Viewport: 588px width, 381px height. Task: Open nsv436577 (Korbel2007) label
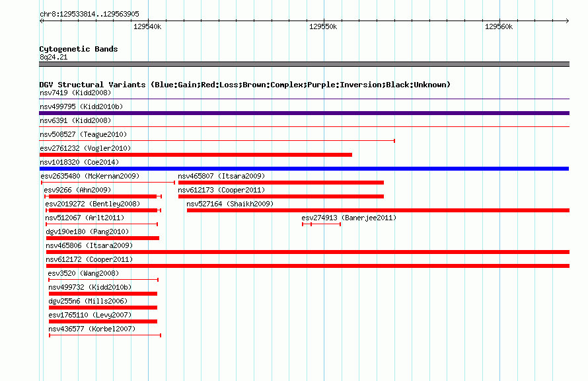click(x=92, y=329)
